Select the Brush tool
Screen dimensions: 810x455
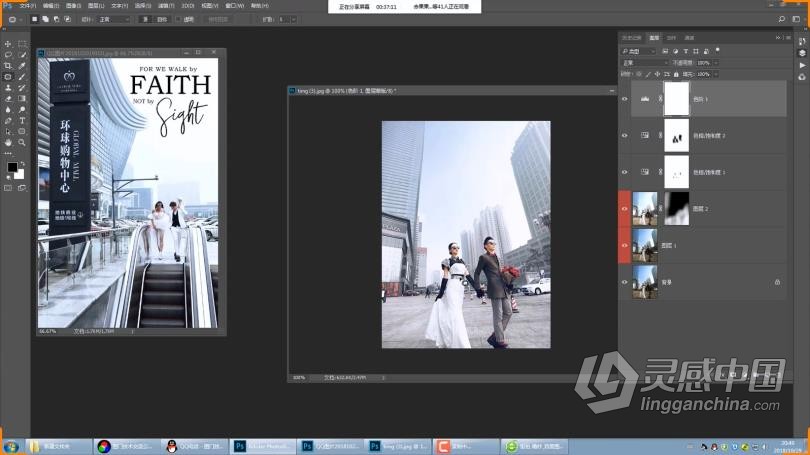click(22, 77)
